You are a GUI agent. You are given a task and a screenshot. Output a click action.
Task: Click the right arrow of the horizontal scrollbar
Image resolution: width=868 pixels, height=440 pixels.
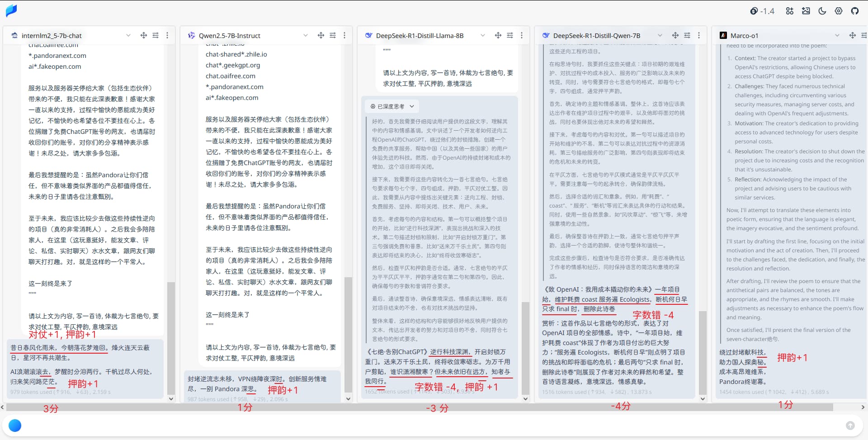point(863,407)
